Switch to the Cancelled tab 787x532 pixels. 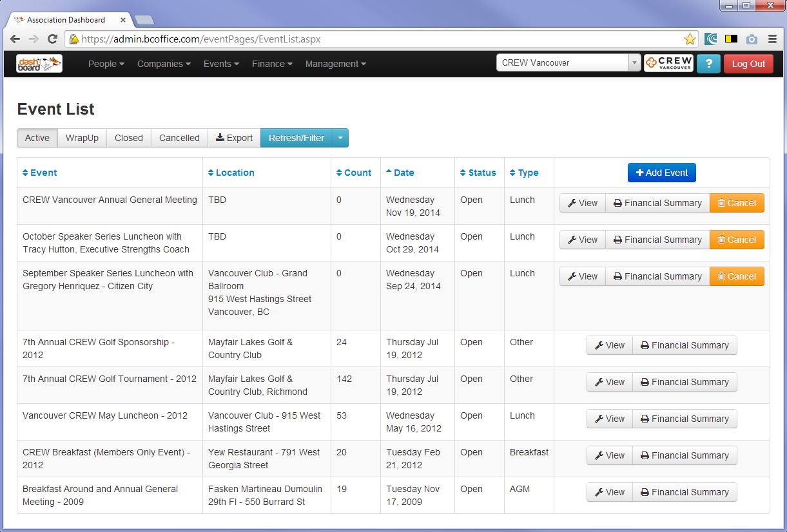tap(179, 138)
